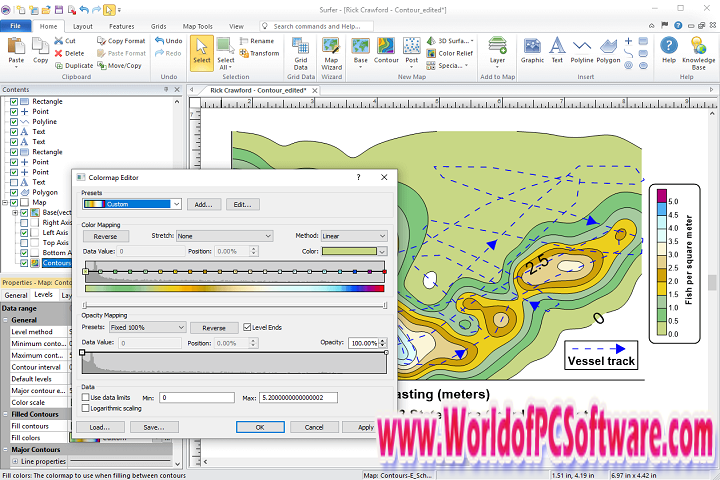Expand the Line properties row

15,461
